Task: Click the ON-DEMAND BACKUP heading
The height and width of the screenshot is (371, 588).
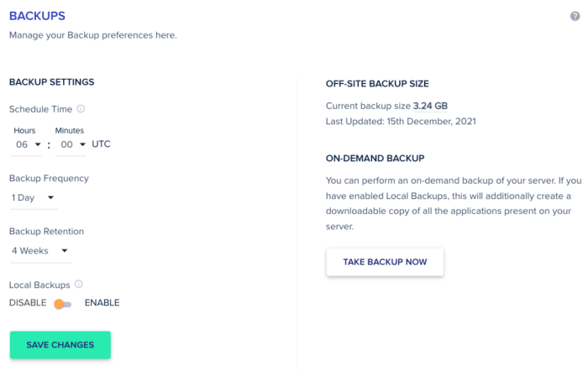Action: pos(375,158)
